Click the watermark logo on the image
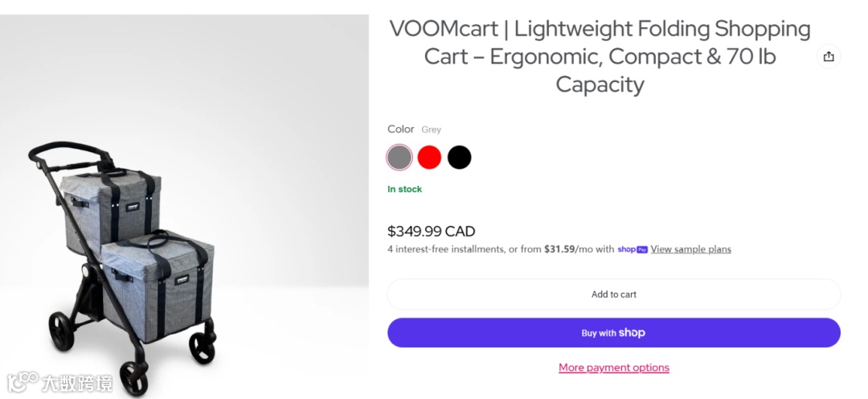868x399 pixels. tap(60, 381)
